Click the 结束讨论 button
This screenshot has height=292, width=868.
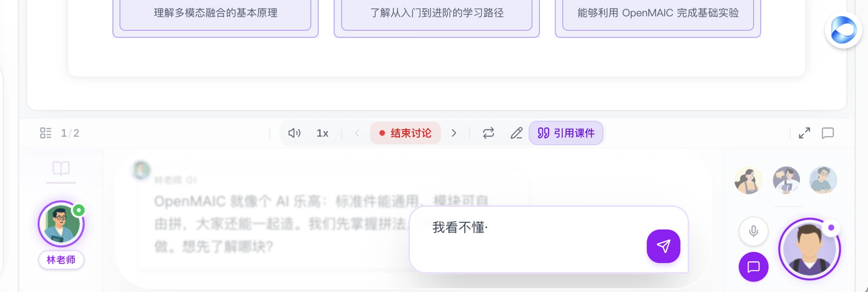pyautogui.click(x=406, y=133)
